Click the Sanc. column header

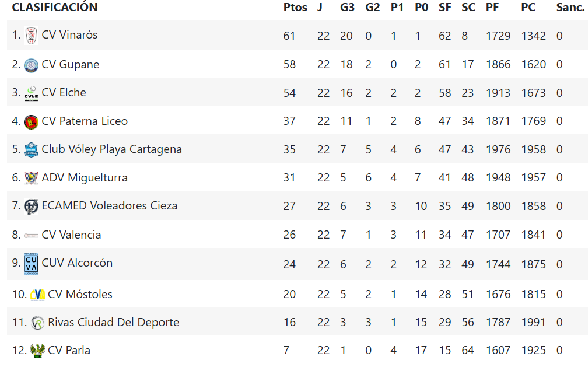point(570,7)
